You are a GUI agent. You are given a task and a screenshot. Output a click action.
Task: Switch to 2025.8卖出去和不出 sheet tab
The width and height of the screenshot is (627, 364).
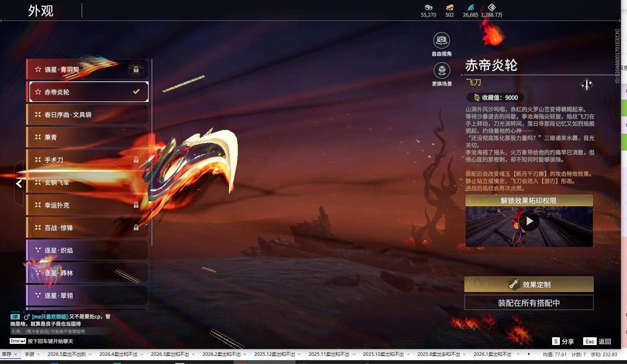[438, 354]
